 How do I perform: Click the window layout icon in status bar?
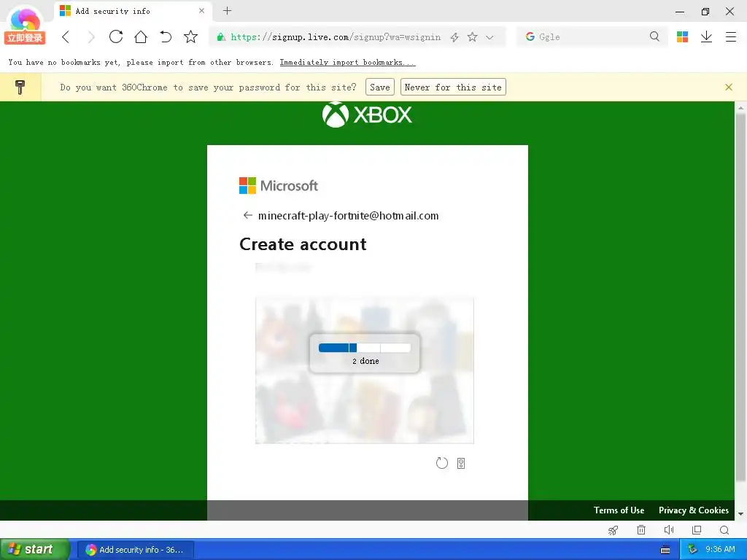[x=697, y=529]
